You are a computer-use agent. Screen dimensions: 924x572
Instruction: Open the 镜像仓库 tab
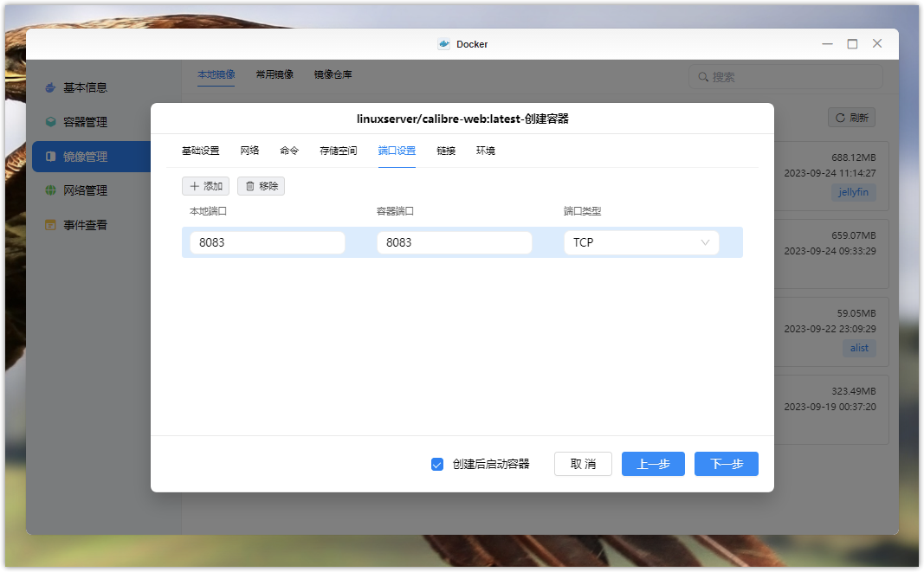coord(333,74)
